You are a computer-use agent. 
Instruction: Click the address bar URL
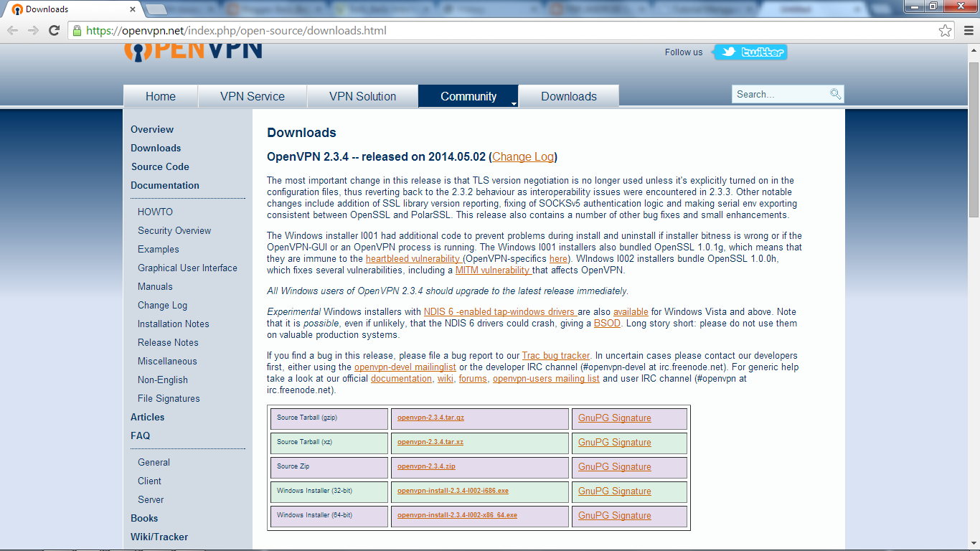tap(237, 31)
